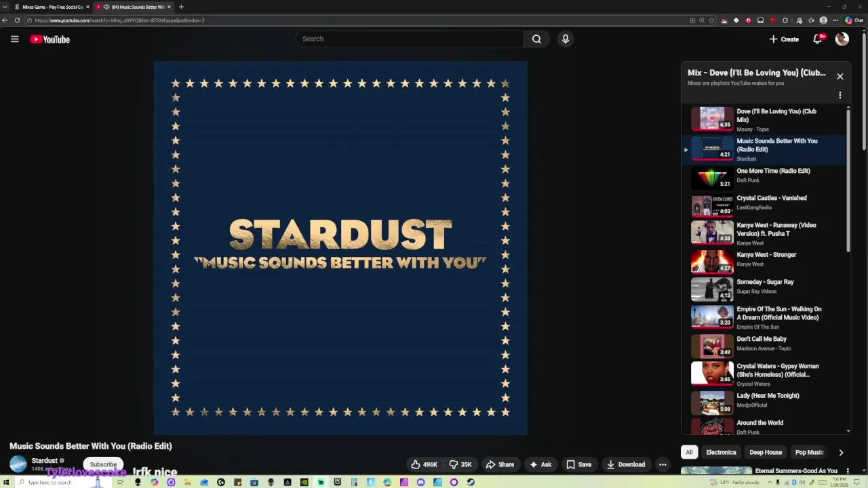
Task: Open the browser tab list dropdown
Action: 5,7
